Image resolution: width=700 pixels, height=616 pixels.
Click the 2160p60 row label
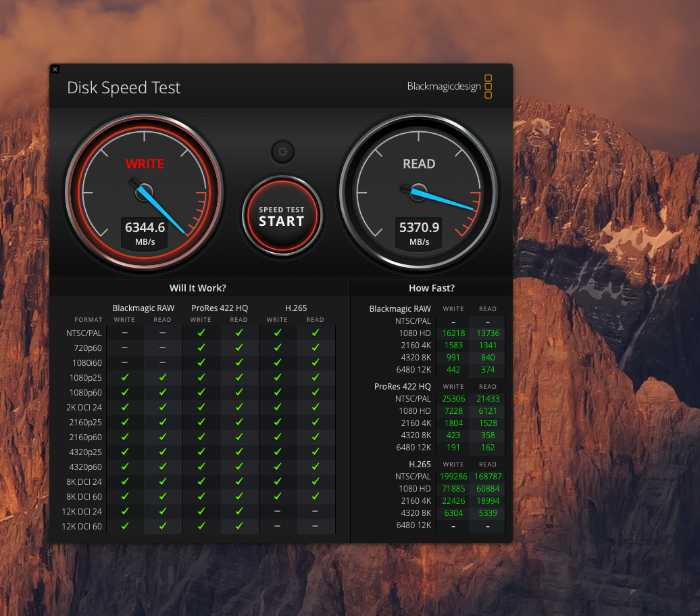click(x=86, y=437)
